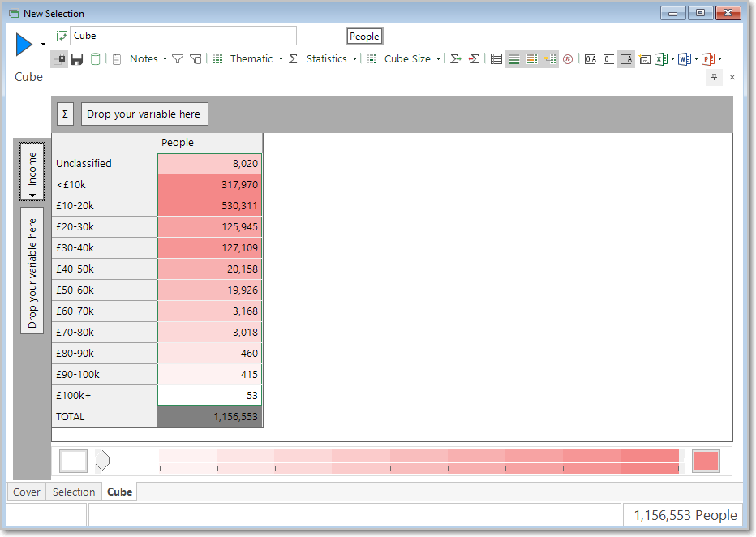Screen dimensions: 756x537
Task: Open the Word export dropdown arrow
Action: (696, 58)
